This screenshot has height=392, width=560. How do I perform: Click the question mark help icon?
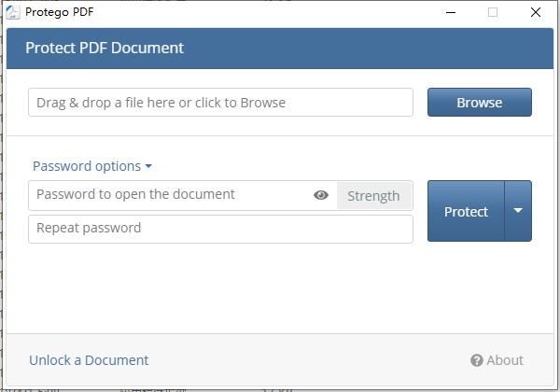coord(477,360)
